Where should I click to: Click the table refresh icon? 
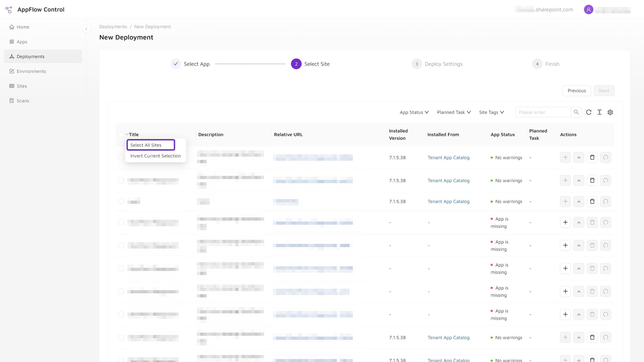coord(589,112)
